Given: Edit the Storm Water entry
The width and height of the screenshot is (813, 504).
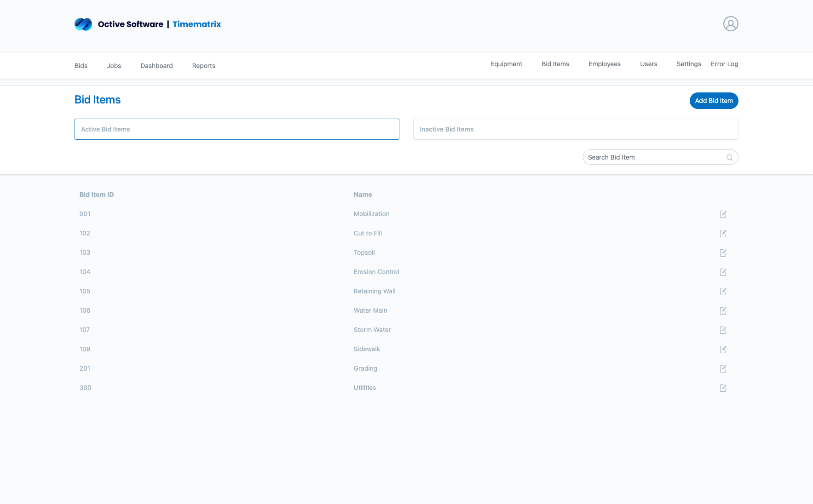Looking at the screenshot, I should pos(723,330).
